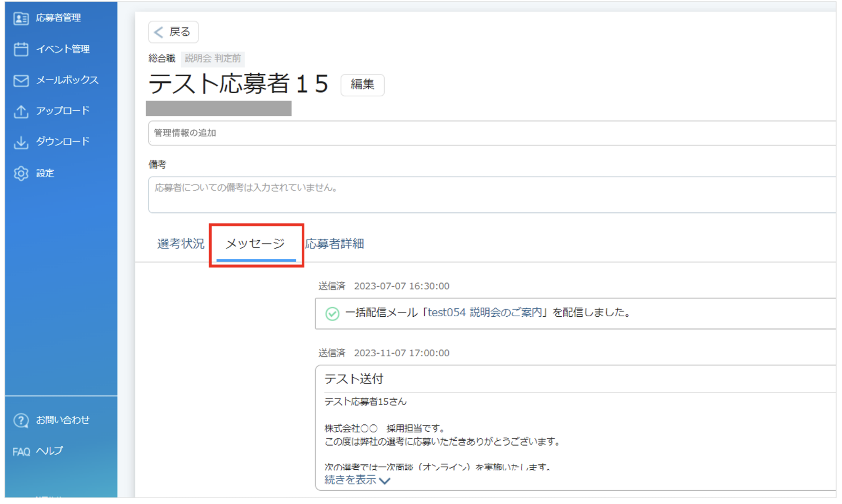Click the アップロード upload icon
The width and height of the screenshot is (842, 504).
[21, 111]
